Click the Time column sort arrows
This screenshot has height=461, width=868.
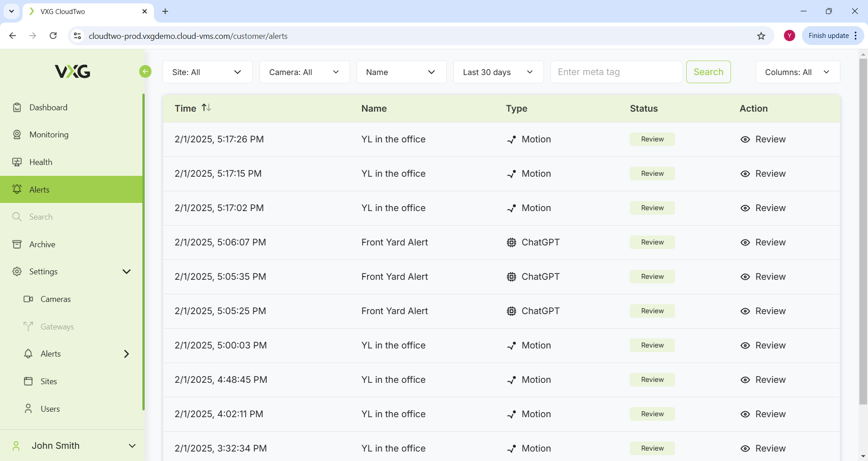[x=206, y=108]
